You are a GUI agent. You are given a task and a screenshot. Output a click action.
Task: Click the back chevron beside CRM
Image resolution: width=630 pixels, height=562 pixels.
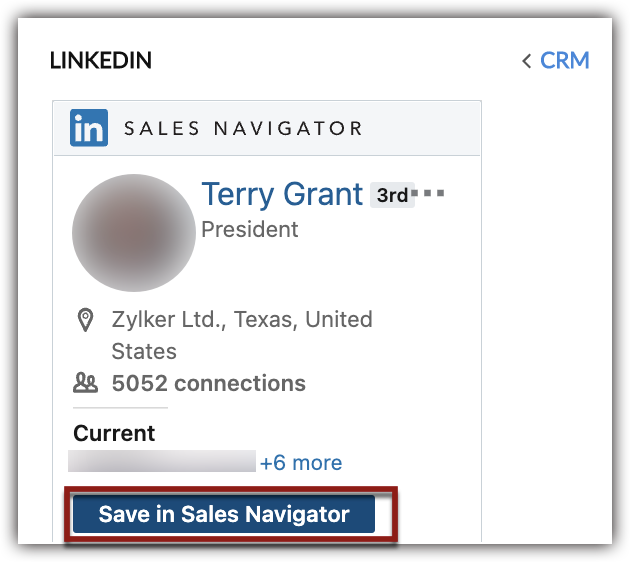526,61
